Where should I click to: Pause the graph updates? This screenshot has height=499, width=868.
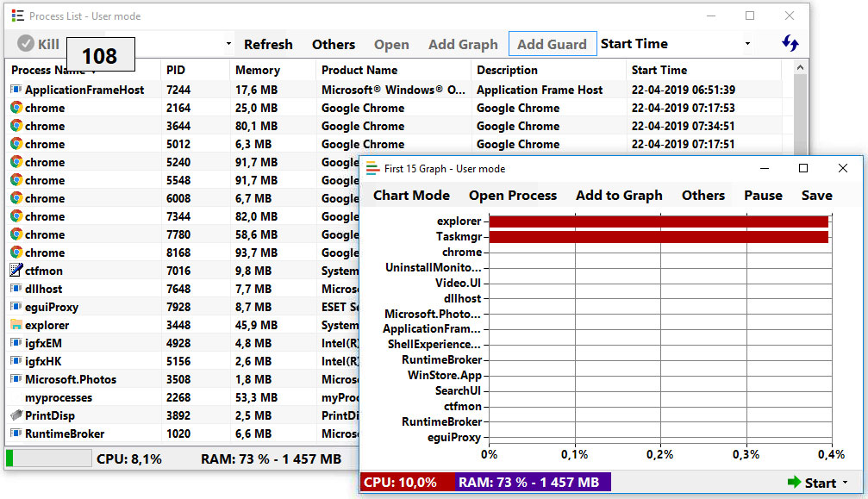tap(763, 196)
